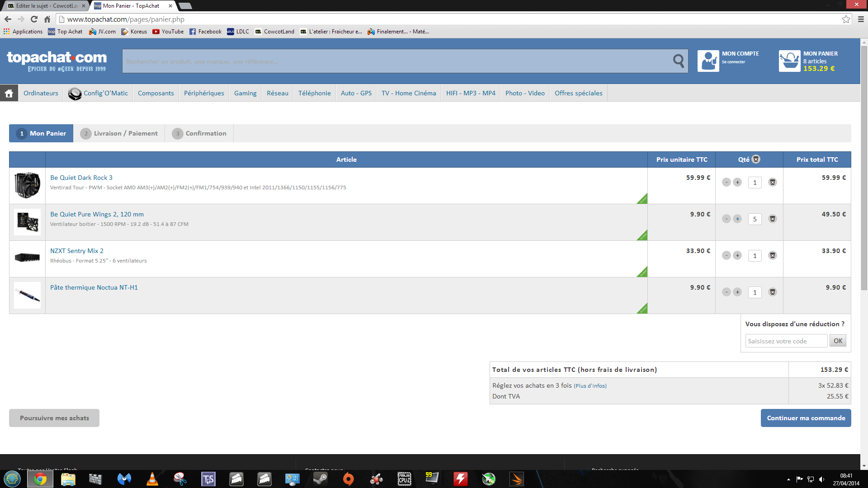Decrease quantity of NZXT Sentry Mix 2
The height and width of the screenshot is (488, 868).
(x=726, y=255)
